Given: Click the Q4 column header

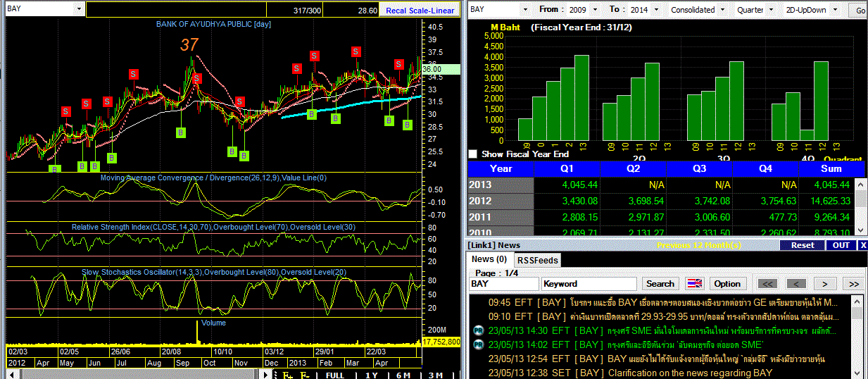Looking at the screenshot, I should click(765, 169).
